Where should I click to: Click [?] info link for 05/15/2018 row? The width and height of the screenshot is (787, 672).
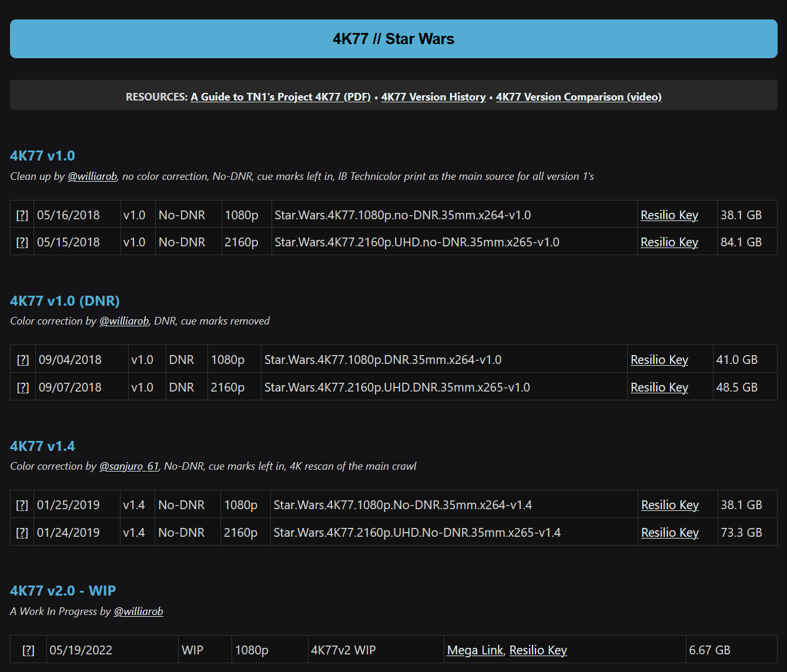(x=22, y=242)
